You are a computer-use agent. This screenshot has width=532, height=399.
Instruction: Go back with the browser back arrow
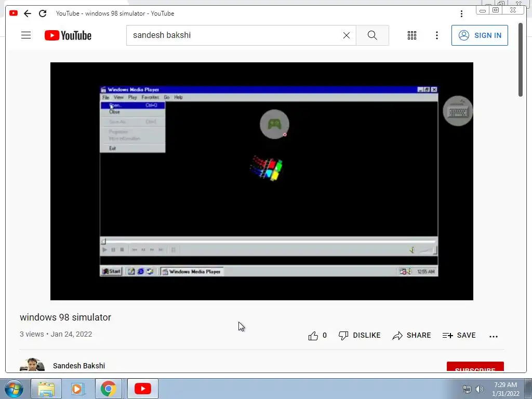28,14
